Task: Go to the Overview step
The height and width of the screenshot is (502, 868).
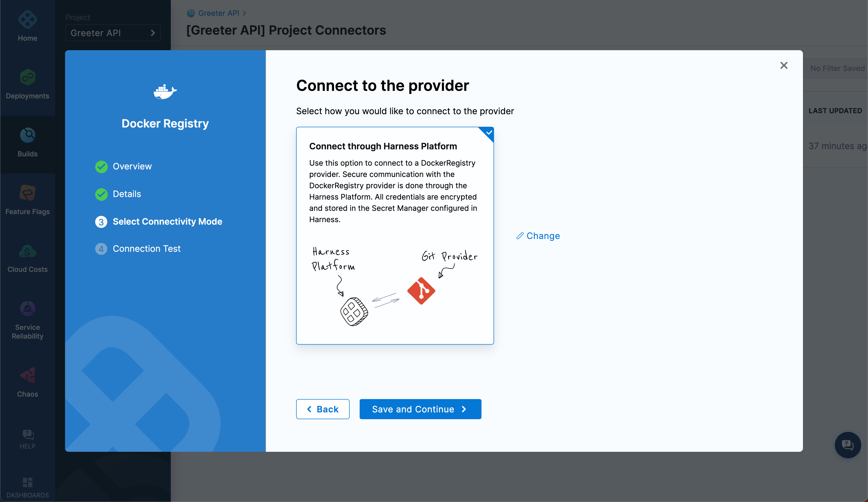Action: coord(132,167)
